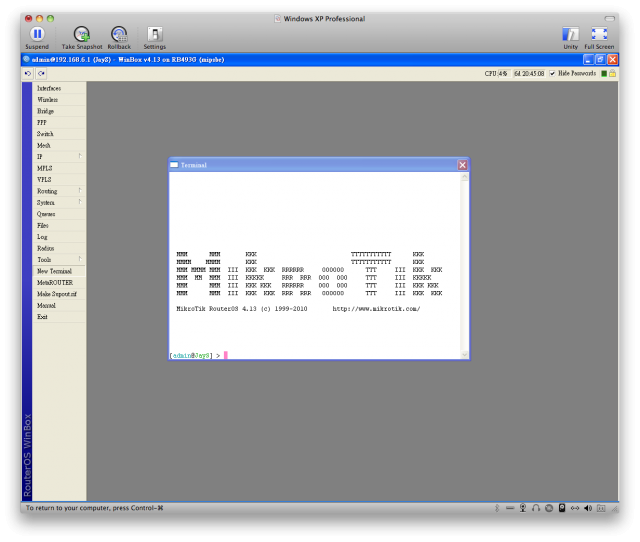Click Make Supout.rif in sidebar
Viewport: 640px width, 542px height.
click(59, 294)
